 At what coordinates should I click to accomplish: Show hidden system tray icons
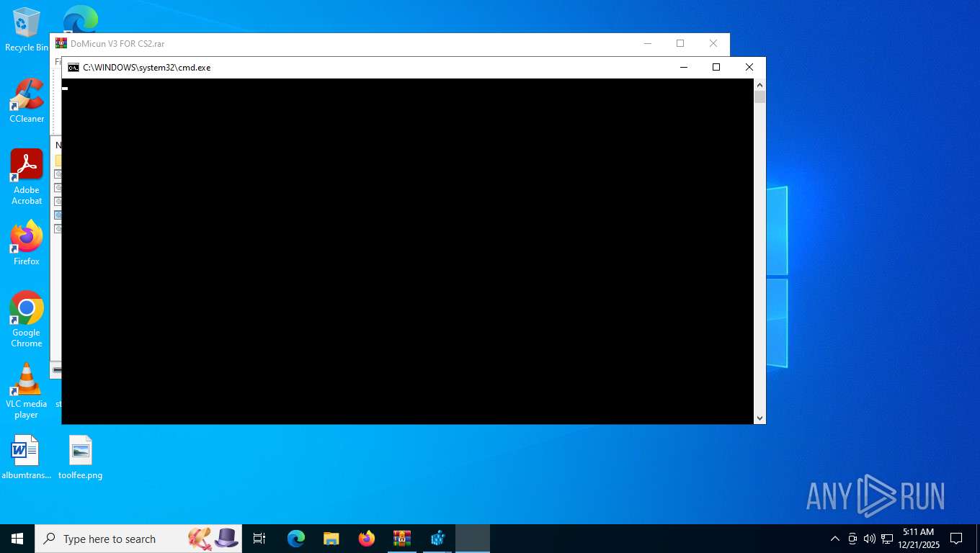(835, 539)
